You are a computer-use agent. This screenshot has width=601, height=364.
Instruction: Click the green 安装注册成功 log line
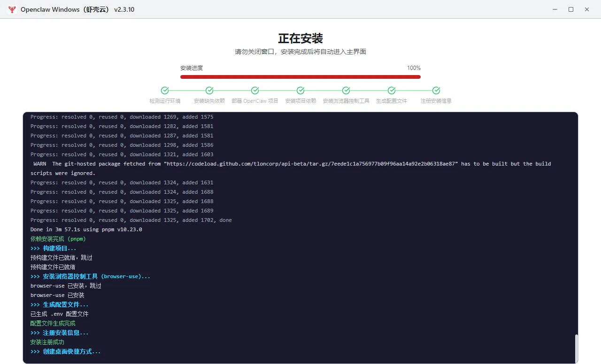tap(47, 342)
